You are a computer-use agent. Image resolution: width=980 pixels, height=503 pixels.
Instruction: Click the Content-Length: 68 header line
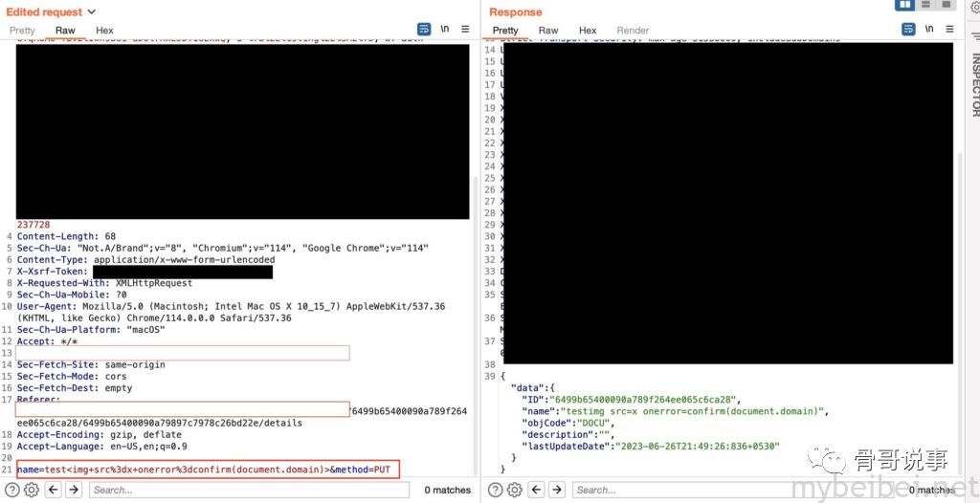(66, 236)
